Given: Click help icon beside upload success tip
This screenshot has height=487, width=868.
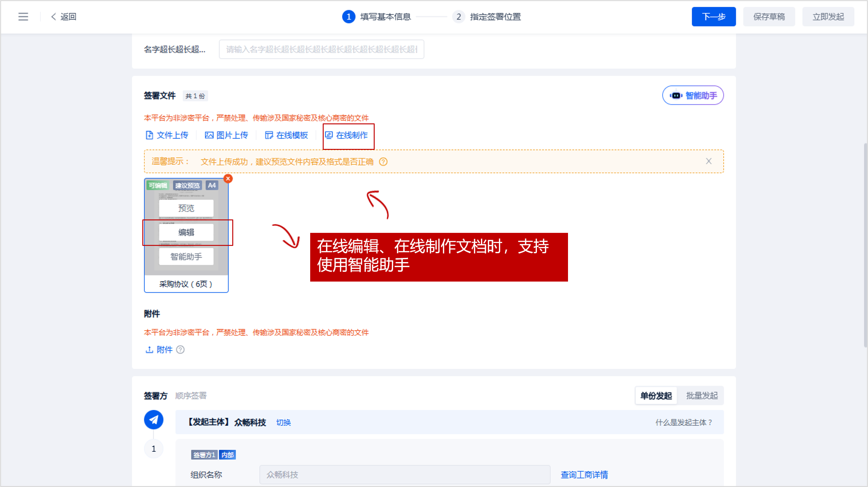Looking at the screenshot, I should [x=383, y=162].
